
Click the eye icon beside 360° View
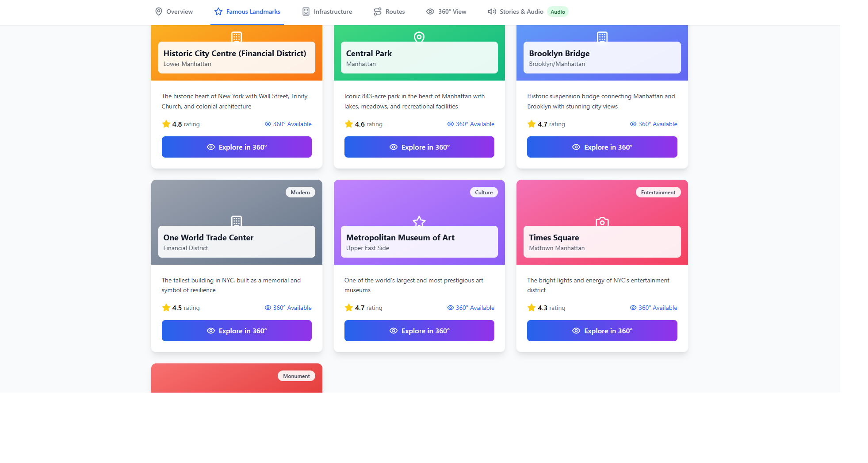tap(430, 12)
